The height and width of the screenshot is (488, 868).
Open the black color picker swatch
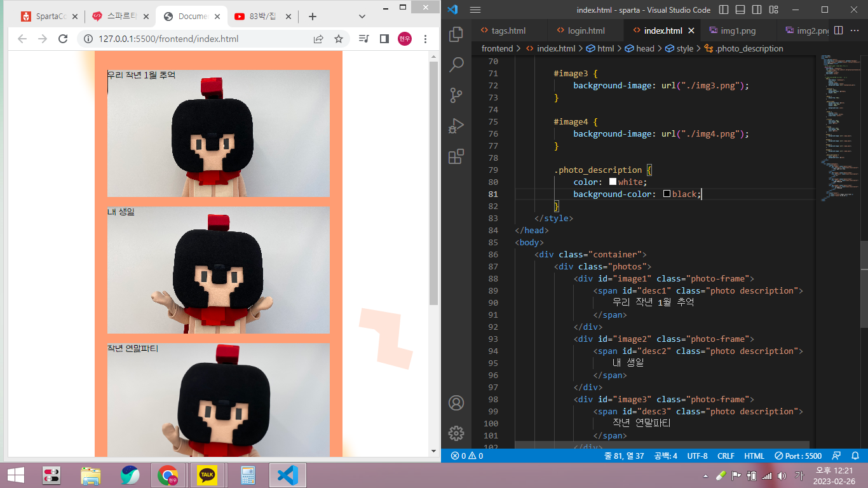(x=667, y=194)
